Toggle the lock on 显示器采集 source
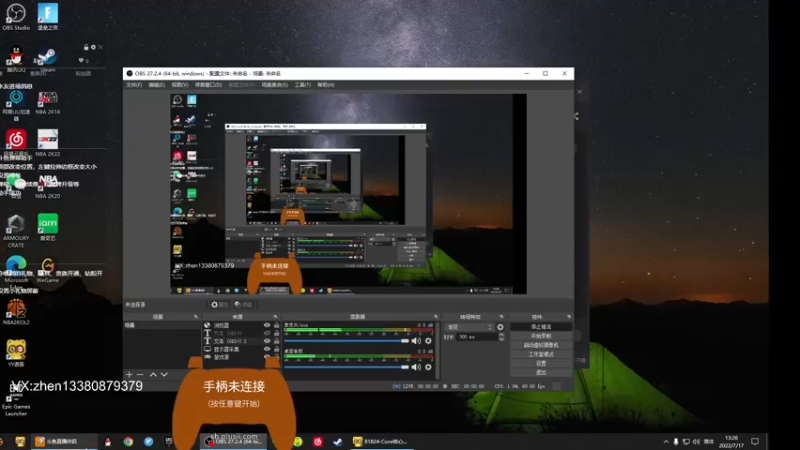800x450 pixels. [277, 349]
